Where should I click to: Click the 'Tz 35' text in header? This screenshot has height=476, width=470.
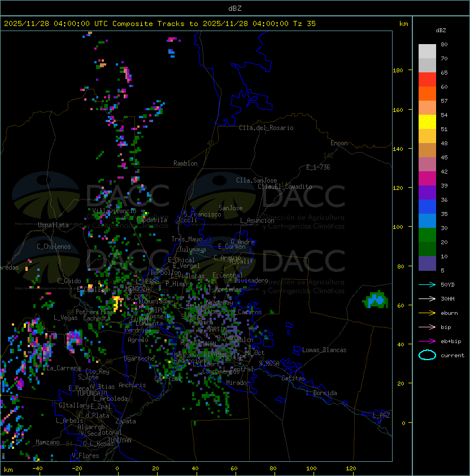[304, 24]
